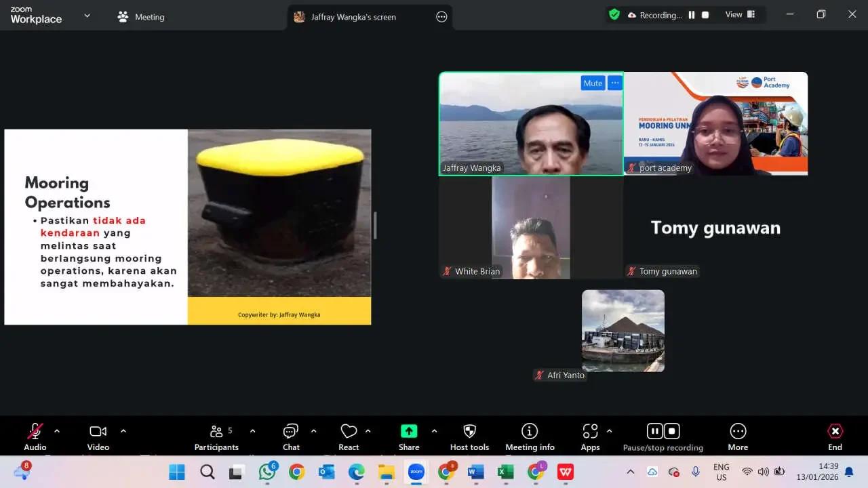Open the Apps panel
This screenshot has width=868, height=488.
coord(590,436)
